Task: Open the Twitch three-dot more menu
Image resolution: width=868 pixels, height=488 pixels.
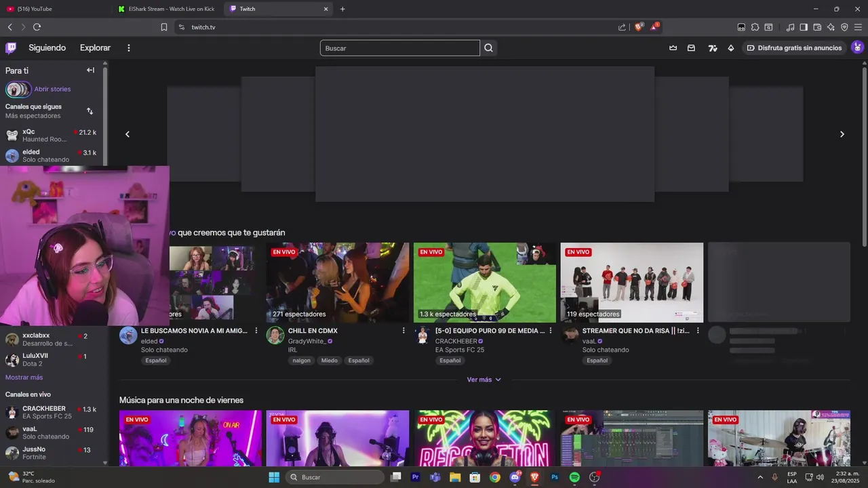Action: (128, 47)
